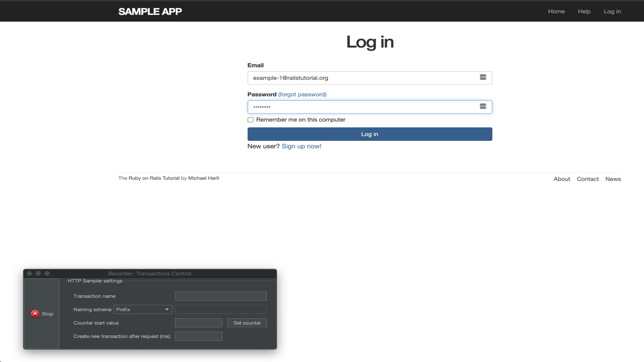Open Help in the navigation bar
644x362 pixels.
pyautogui.click(x=584, y=11)
